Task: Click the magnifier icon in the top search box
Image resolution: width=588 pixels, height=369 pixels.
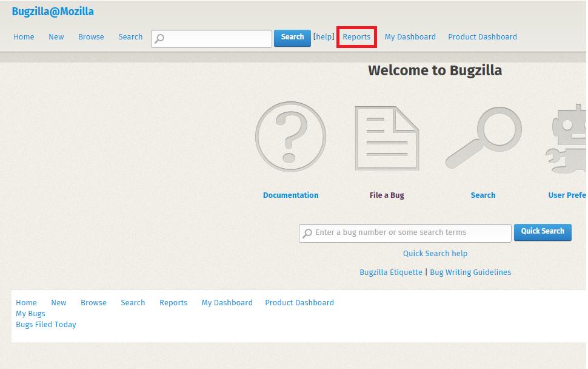Action: (159, 38)
